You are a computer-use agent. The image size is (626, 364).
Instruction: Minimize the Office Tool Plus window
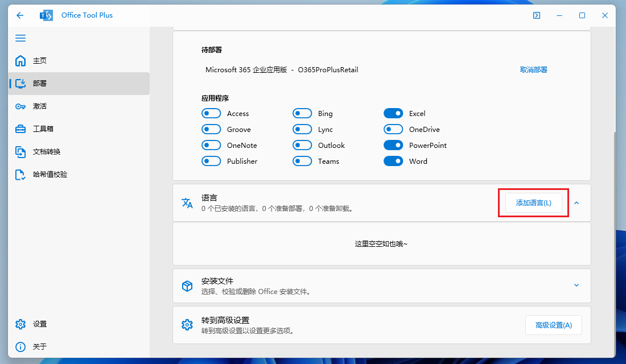coord(559,15)
